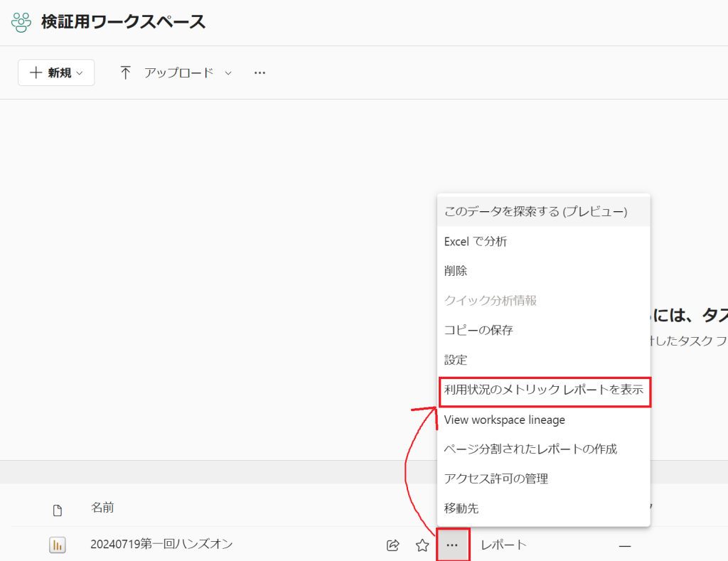Expand the 新規 dropdown button

(x=56, y=73)
